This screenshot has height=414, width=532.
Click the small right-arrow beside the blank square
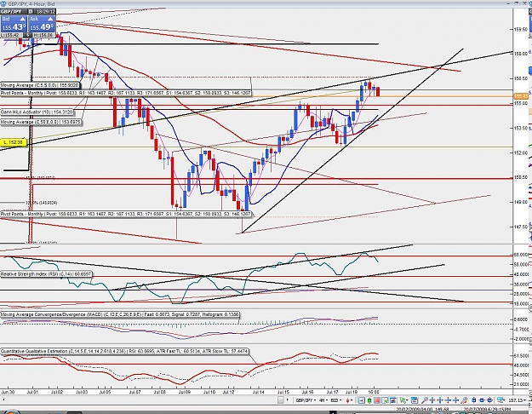coord(288,400)
